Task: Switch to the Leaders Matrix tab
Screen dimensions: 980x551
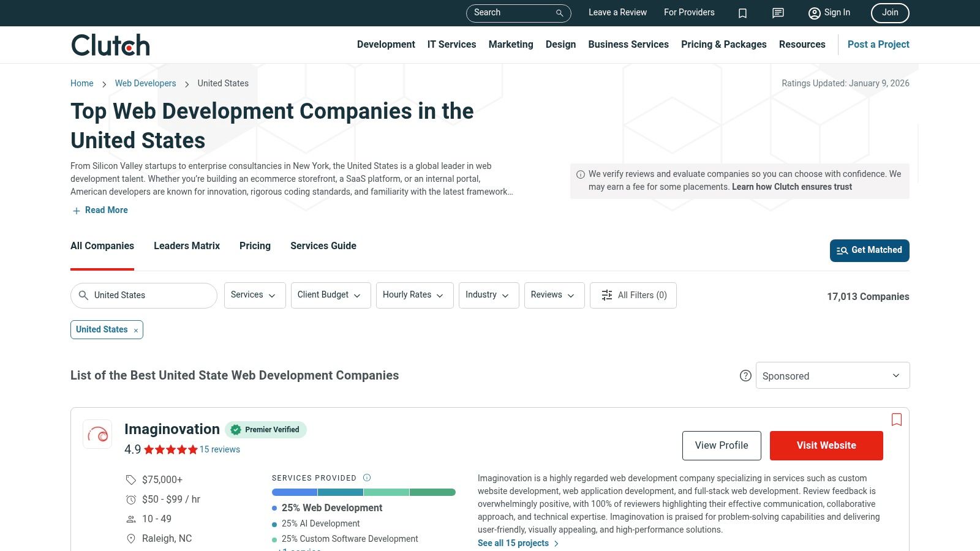Action: 187,246
